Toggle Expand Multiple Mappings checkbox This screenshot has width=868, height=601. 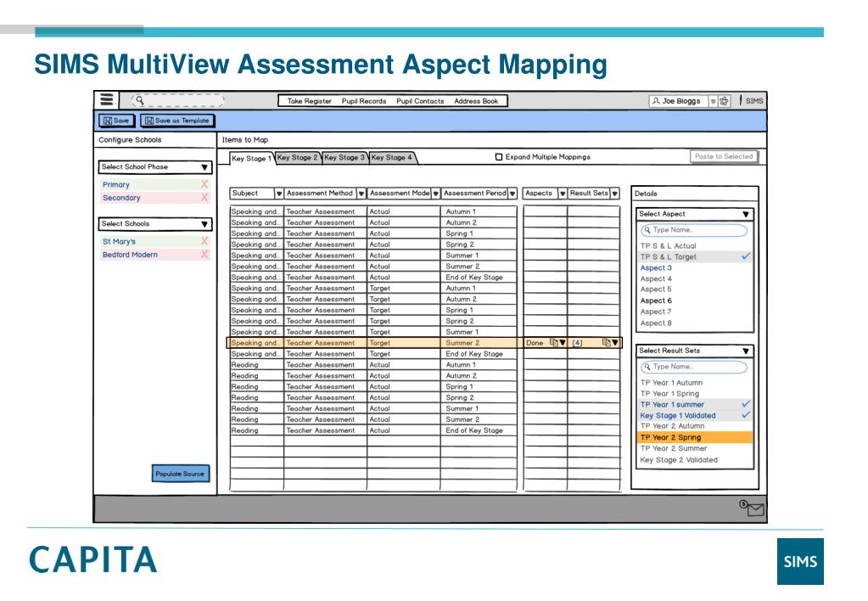click(x=499, y=157)
